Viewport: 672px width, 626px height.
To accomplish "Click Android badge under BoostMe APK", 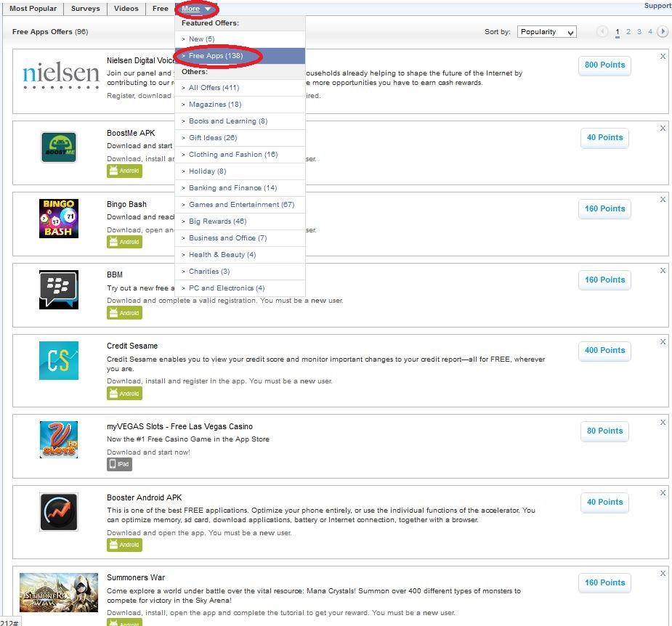I will (x=124, y=171).
